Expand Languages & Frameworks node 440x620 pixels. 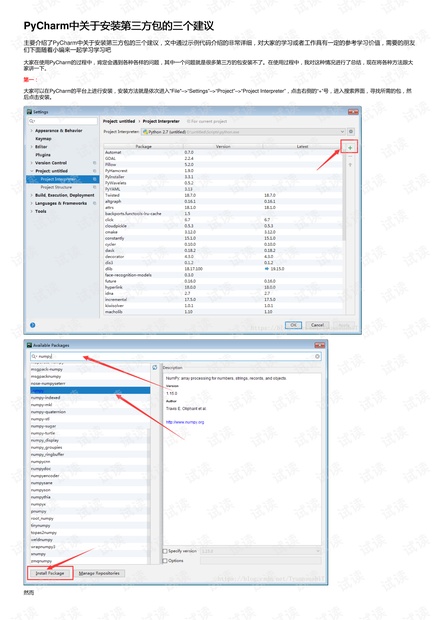[32, 203]
